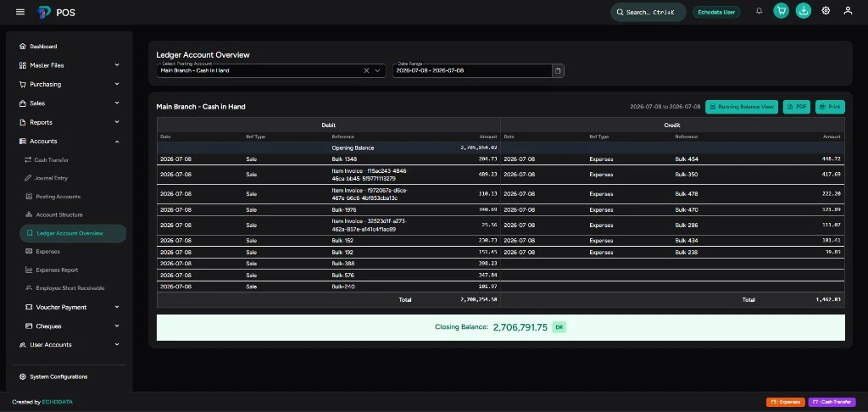Open the settings gear icon
The width and height of the screenshot is (868, 412).
point(826,10)
